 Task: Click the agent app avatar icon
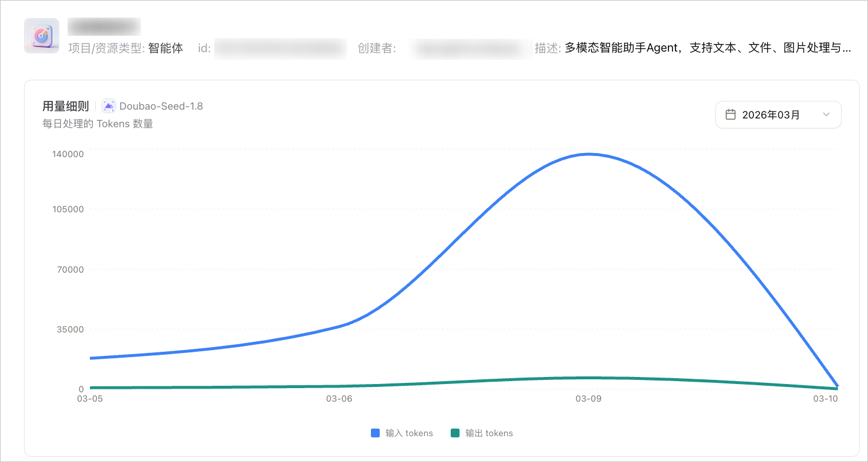42,36
